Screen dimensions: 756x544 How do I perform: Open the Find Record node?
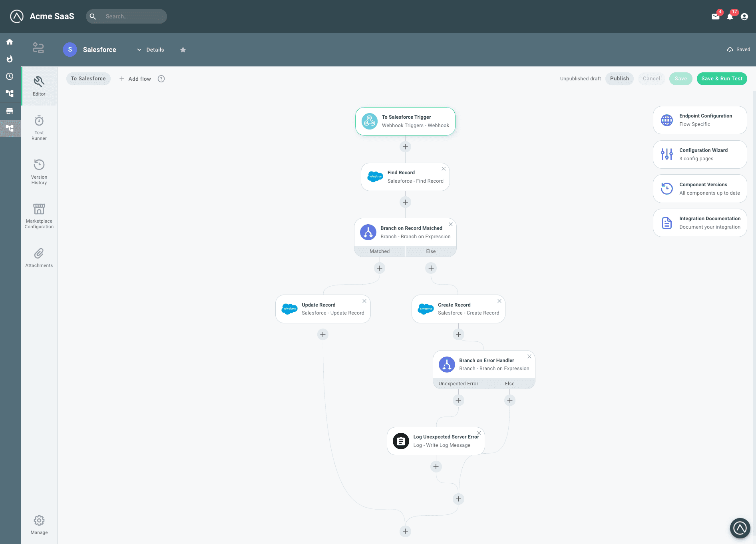[405, 177]
